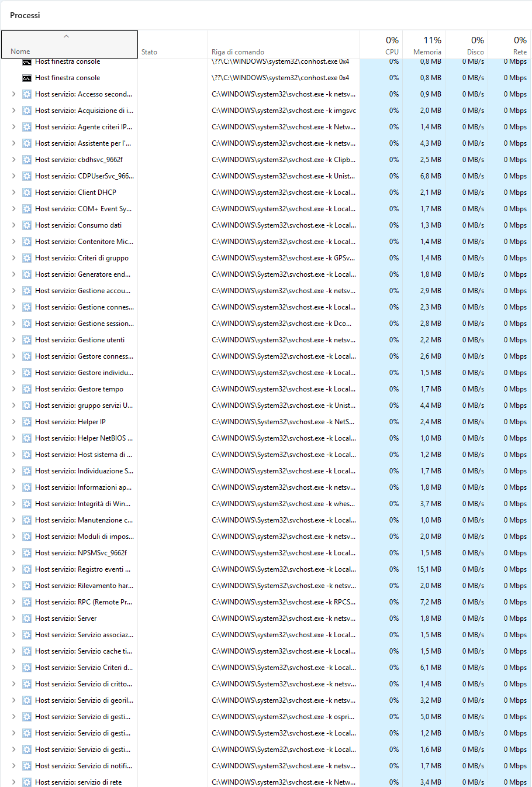Click svchost.exe -k imgsvc command line
The image size is (532, 787).
(284, 110)
